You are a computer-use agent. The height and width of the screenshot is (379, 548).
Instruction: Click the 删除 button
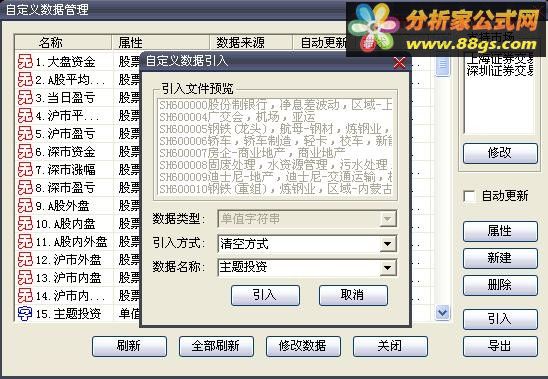500,285
